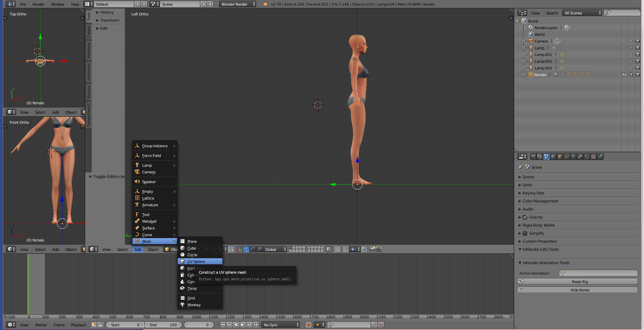
Task: Click the Hide Bones button
Action: point(579,290)
